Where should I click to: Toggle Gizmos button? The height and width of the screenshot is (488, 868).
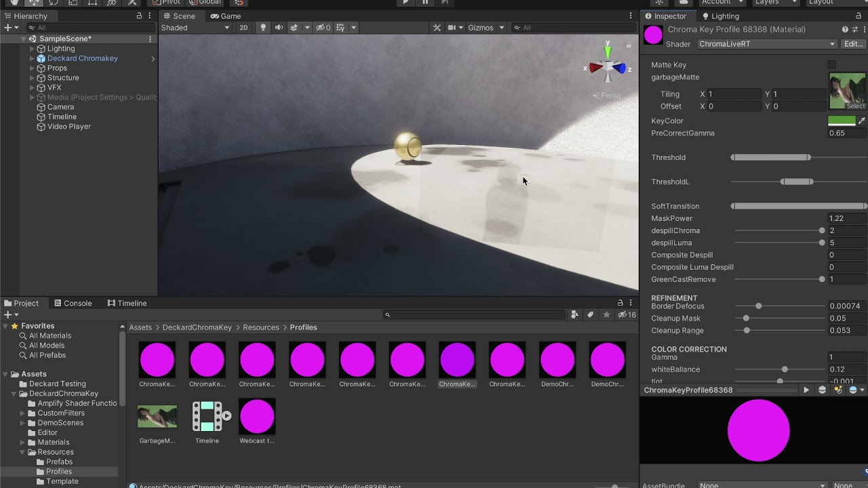click(481, 28)
